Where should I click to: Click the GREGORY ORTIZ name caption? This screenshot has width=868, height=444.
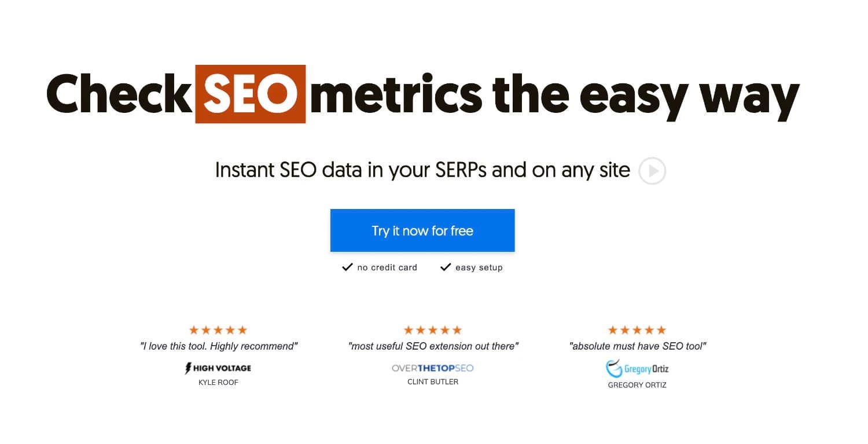pyautogui.click(x=637, y=385)
